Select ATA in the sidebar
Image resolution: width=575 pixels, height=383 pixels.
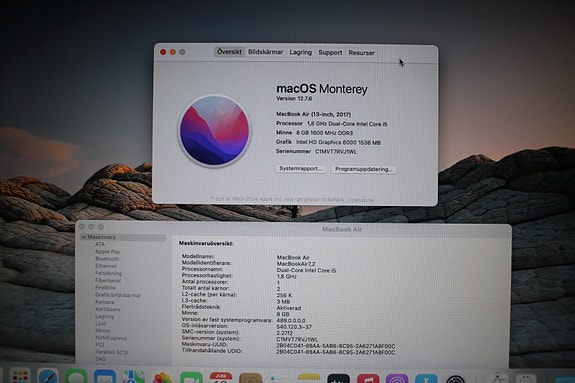pos(100,244)
